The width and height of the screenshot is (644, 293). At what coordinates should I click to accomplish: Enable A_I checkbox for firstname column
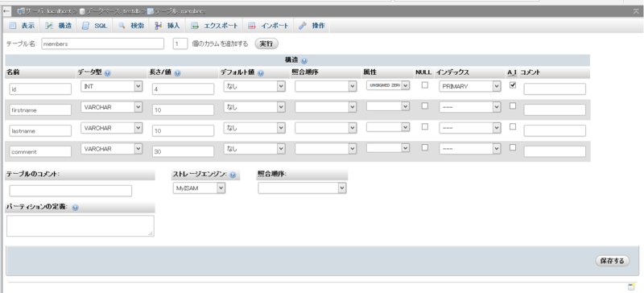coord(513,105)
